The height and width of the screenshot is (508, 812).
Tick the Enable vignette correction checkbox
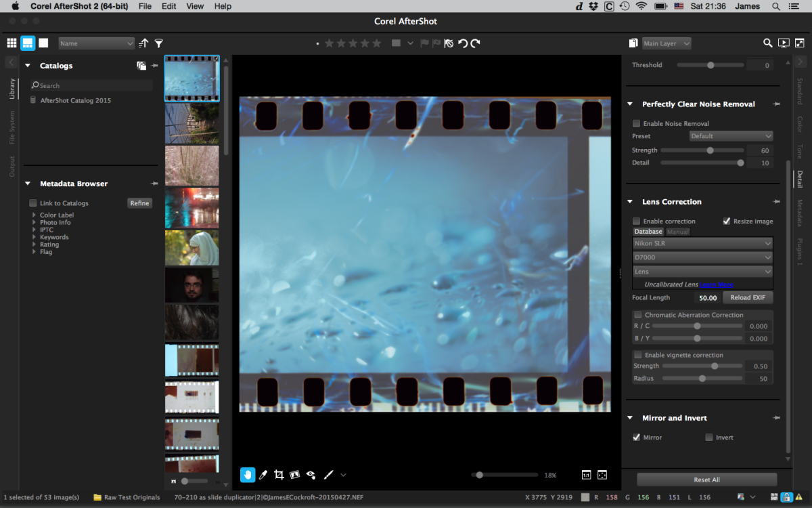point(638,355)
